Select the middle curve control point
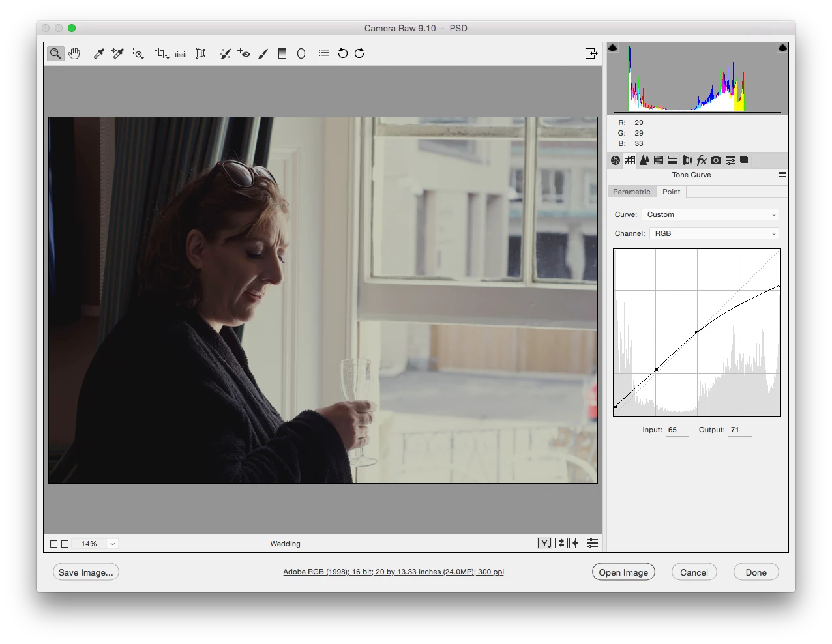Screen dimensions: 832x644 tap(697, 332)
